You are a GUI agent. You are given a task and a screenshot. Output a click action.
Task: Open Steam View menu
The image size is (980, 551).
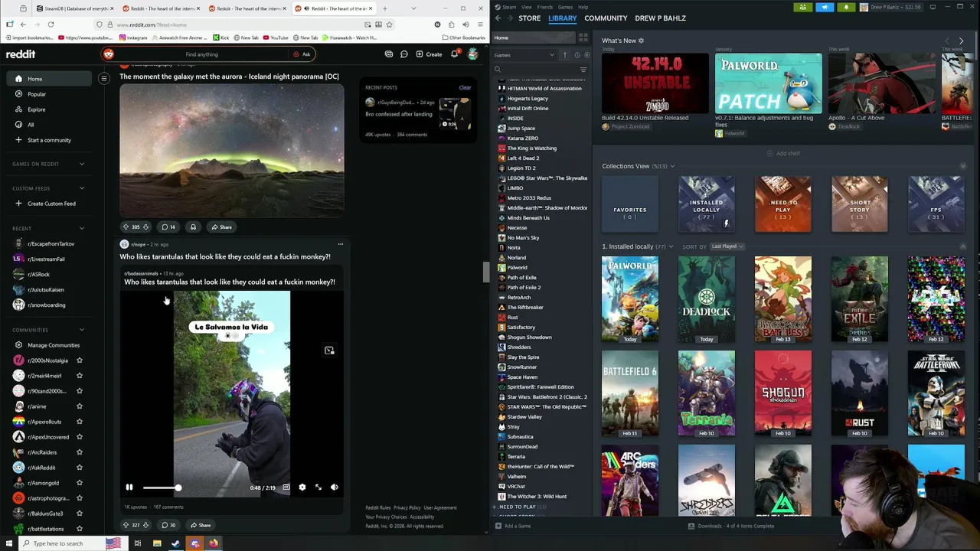point(526,7)
